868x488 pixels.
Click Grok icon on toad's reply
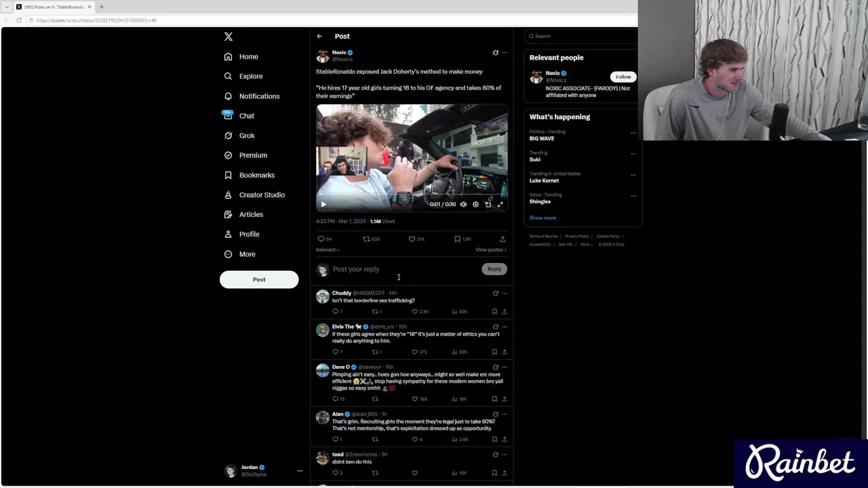tap(495, 455)
